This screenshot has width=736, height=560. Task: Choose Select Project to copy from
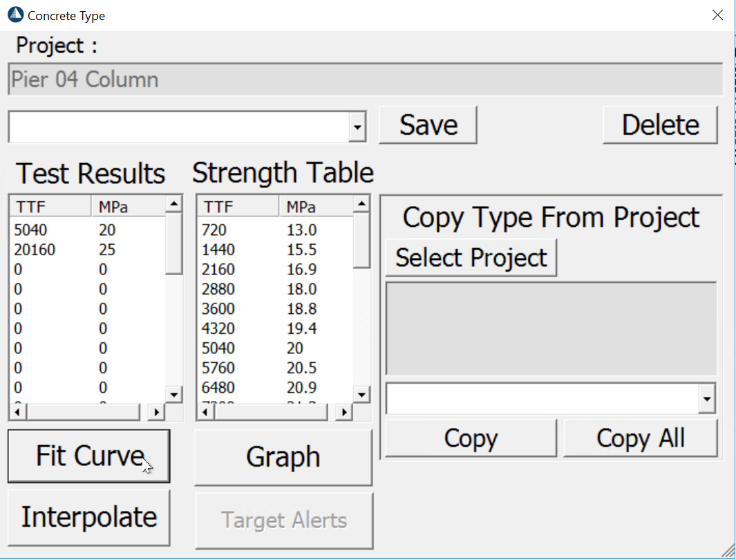click(471, 258)
